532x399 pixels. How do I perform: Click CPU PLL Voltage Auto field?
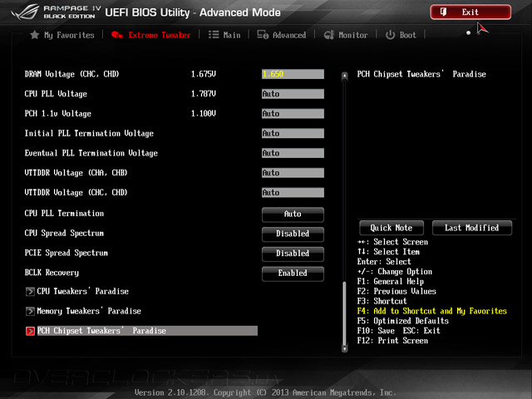click(293, 94)
